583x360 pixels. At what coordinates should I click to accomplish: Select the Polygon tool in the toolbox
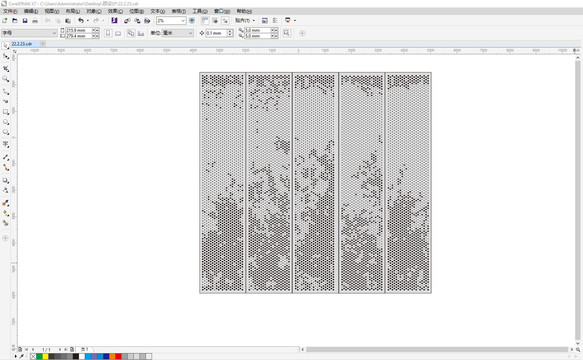point(6,132)
